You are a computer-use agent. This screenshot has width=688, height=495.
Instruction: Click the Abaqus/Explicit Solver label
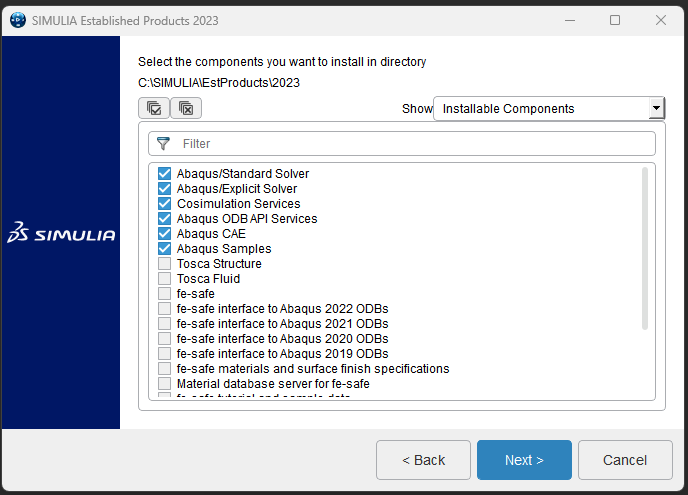tap(237, 188)
